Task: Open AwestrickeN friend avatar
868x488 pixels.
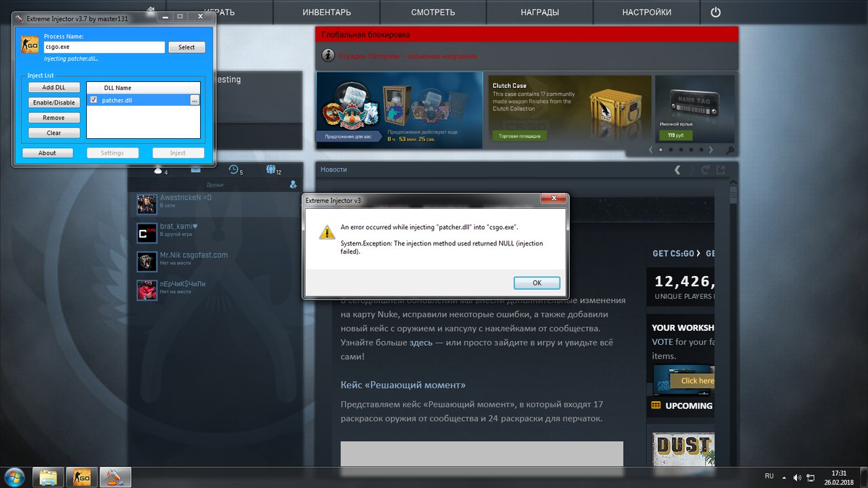Action: (147, 205)
